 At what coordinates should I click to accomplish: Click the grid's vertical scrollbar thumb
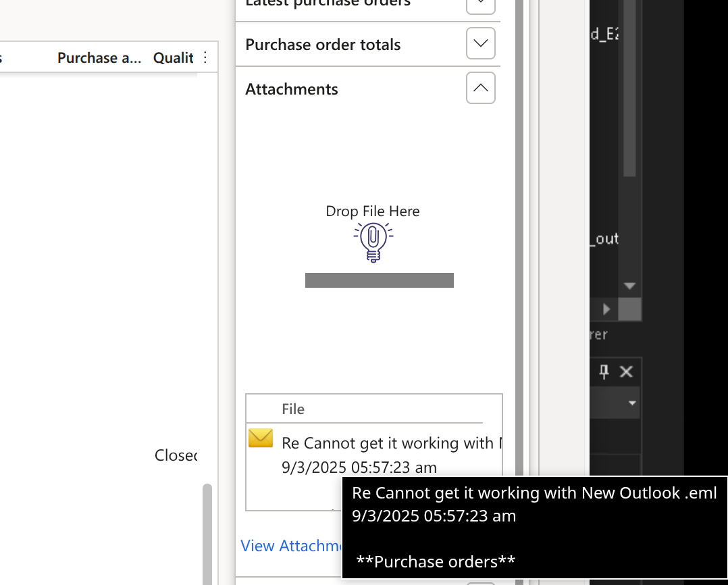[207, 534]
